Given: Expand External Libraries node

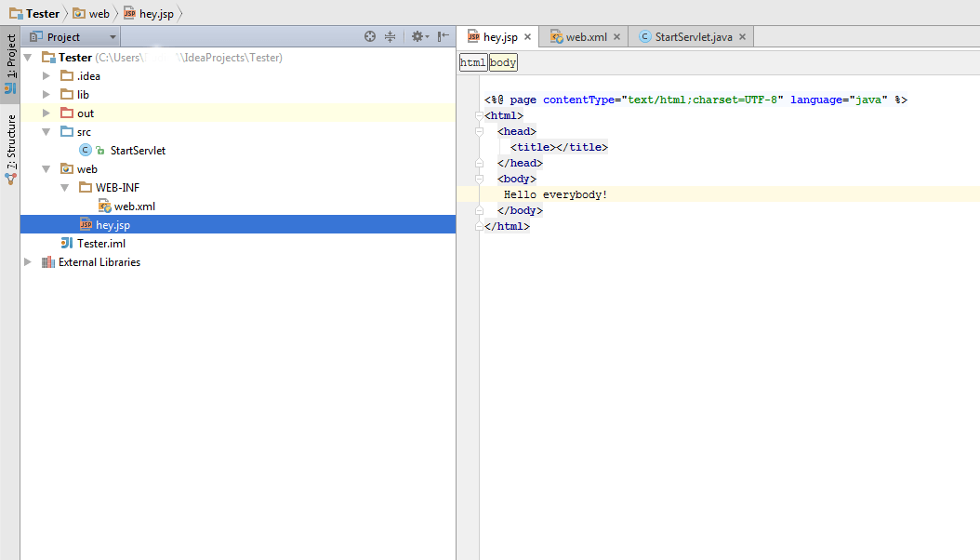Looking at the screenshot, I should tap(28, 261).
